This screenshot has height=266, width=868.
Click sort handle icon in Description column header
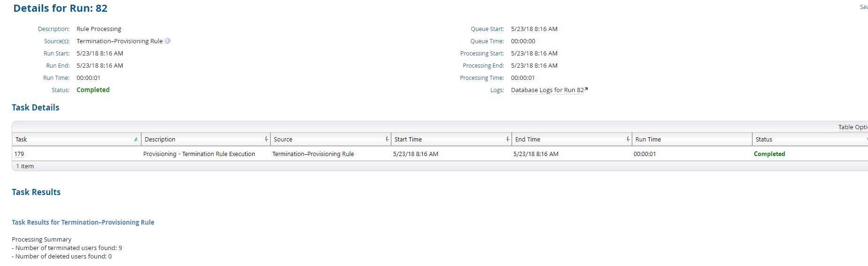tap(266, 139)
